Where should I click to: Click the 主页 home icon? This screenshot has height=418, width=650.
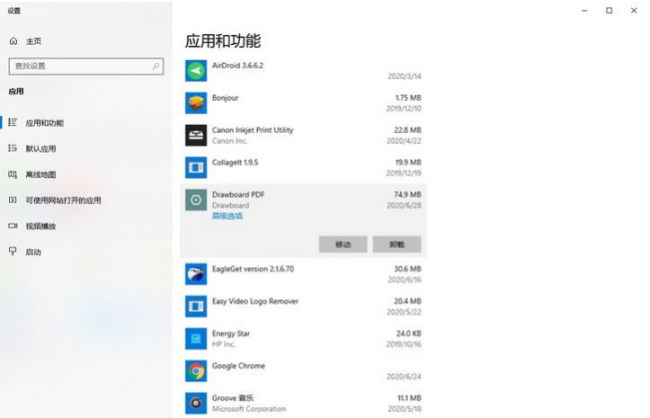(x=13, y=41)
